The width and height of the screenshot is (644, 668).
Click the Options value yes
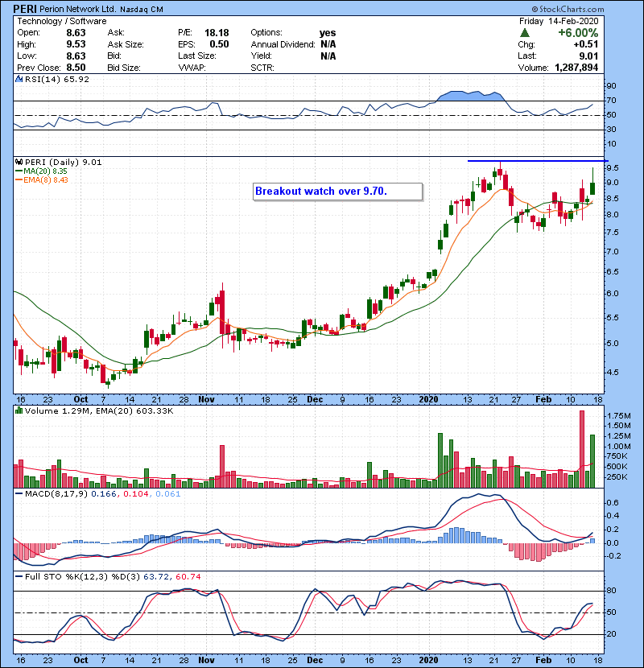[x=328, y=33]
